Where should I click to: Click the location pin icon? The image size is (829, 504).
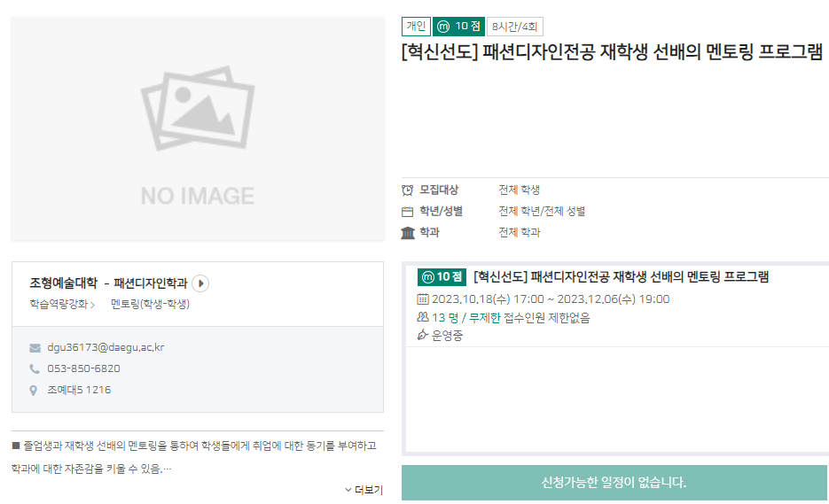click(35, 390)
